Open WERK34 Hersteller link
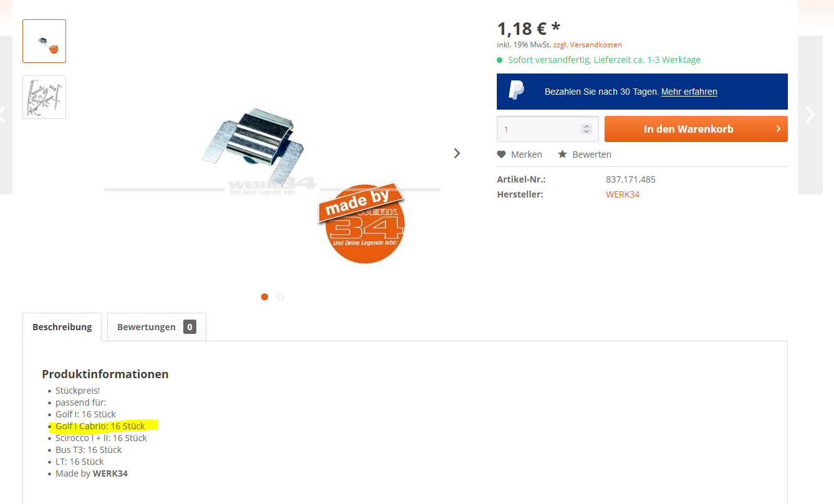Image resolution: width=834 pixels, height=504 pixels. coord(623,194)
